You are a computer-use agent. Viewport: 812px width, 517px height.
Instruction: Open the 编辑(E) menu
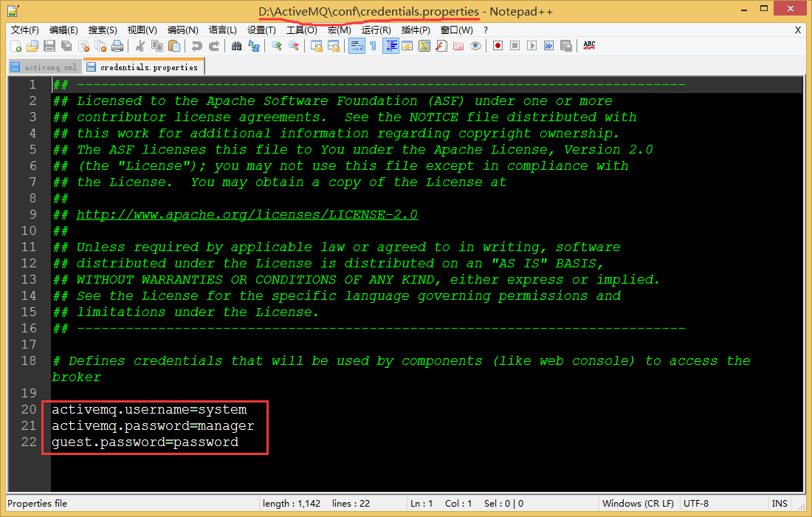point(63,30)
